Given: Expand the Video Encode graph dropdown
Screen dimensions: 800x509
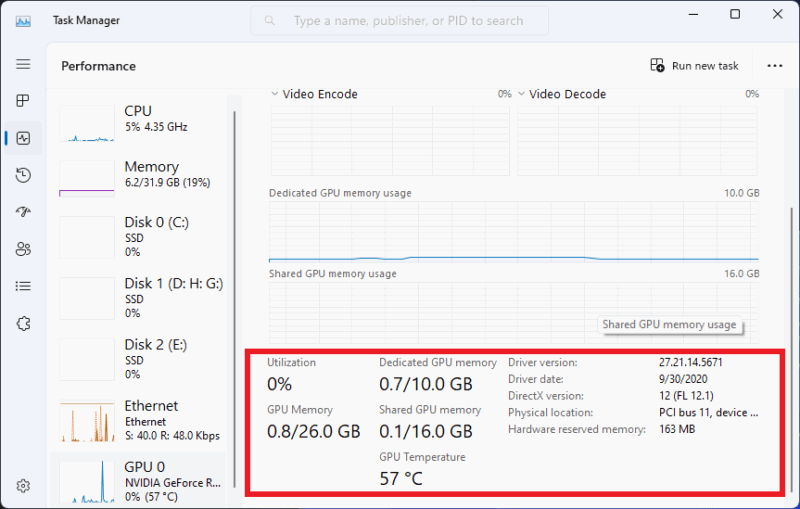Looking at the screenshot, I should point(275,94).
